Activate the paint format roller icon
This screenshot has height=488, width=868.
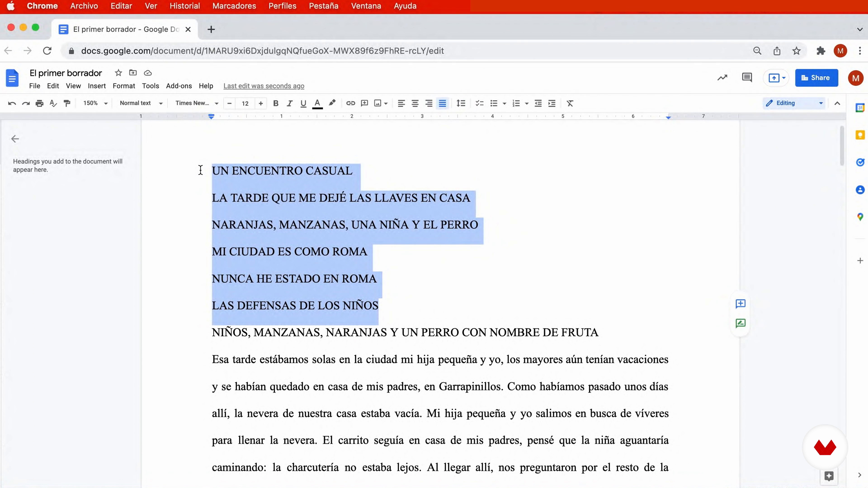[67, 103]
